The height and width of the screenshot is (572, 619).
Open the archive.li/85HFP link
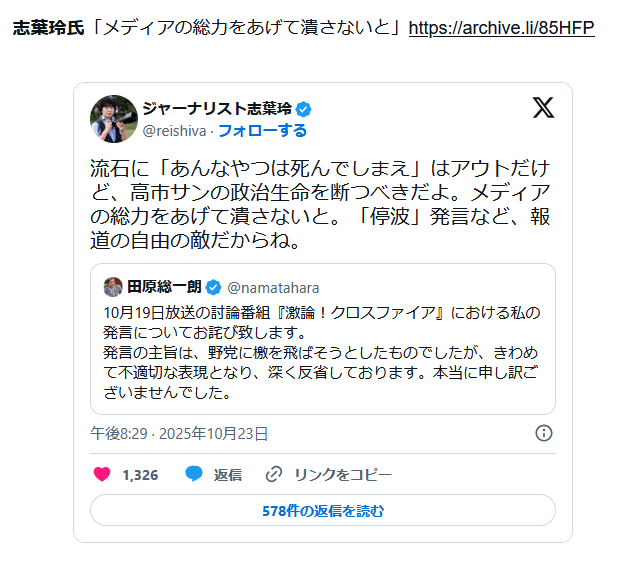pyautogui.click(x=501, y=28)
